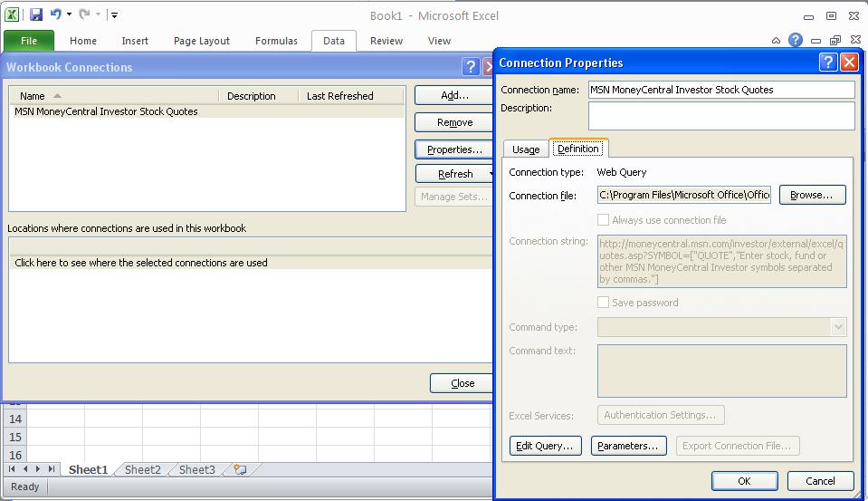Click the Browse... button
The image size is (868, 501).
click(812, 195)
